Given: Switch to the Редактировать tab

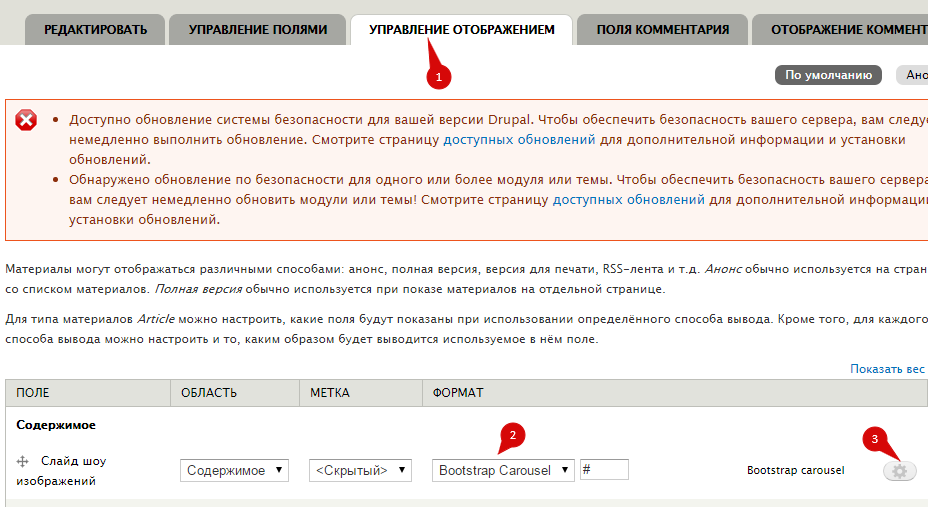Looking at the screenshot, I should (x=95, y=30).
